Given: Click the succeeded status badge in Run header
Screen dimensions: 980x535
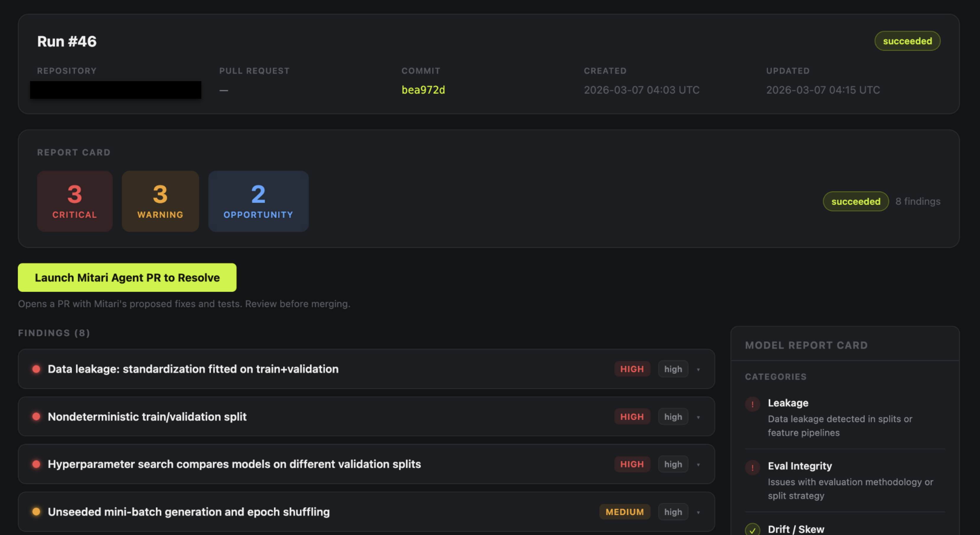Looking at the screenshot, I should pyautogui.click(x=907, y=41).
